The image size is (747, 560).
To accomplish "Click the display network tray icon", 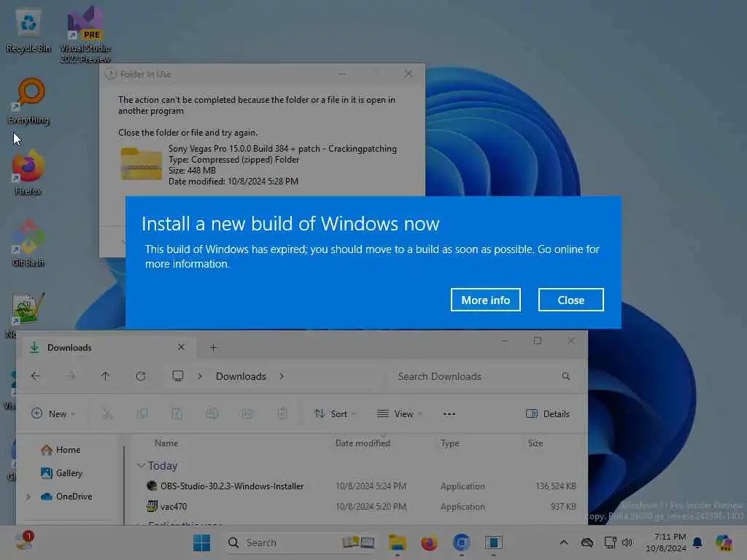I will click(x=611, y=542).
